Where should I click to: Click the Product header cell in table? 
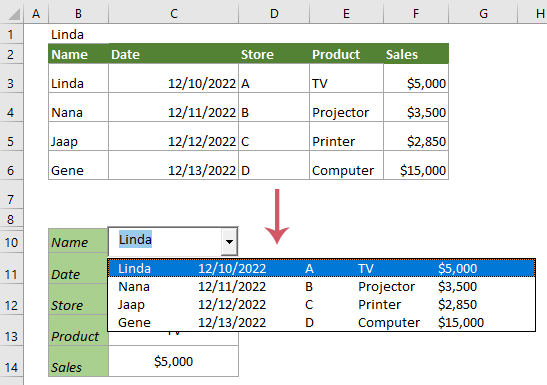pos(346,54)
